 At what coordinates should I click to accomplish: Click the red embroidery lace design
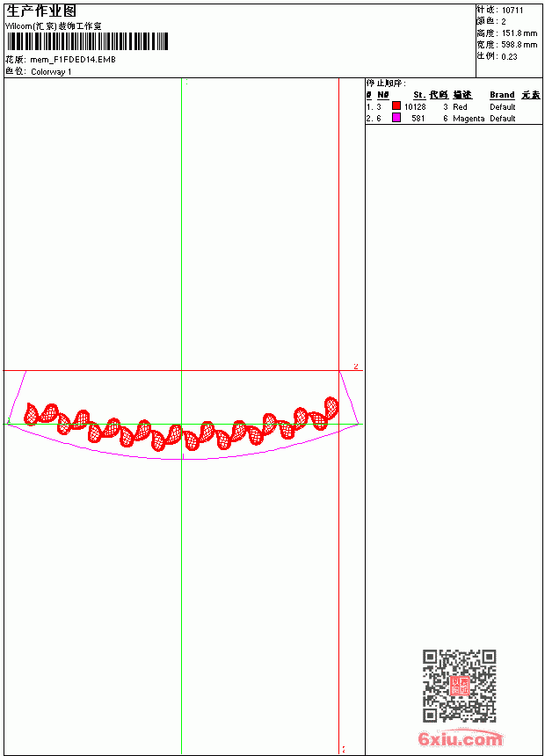181,424
